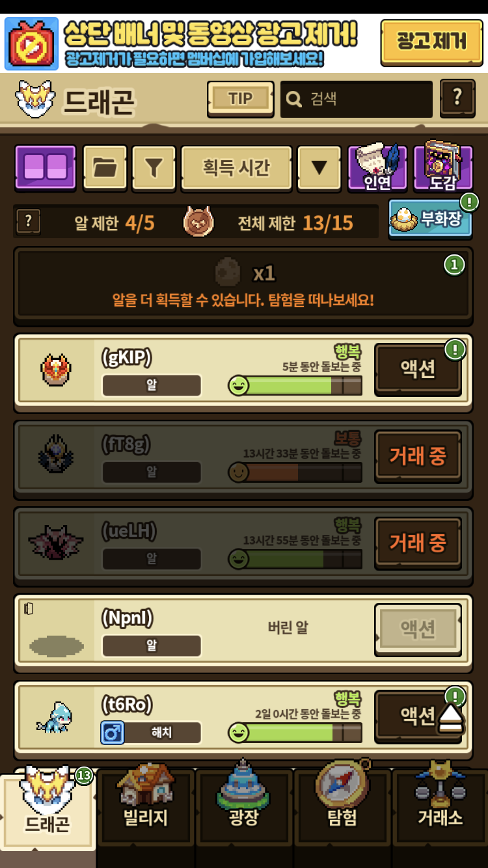This screenshot has width=488, height=868.
Task: Click 액션 button for gKIP egg
Action: 418,369
